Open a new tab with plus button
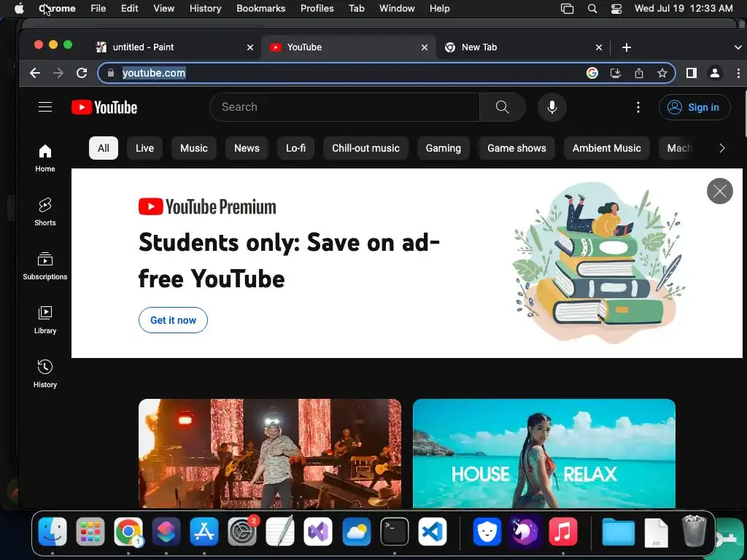Image resolution: width=747 pixels, height=560 pixels. pos(627,47)
